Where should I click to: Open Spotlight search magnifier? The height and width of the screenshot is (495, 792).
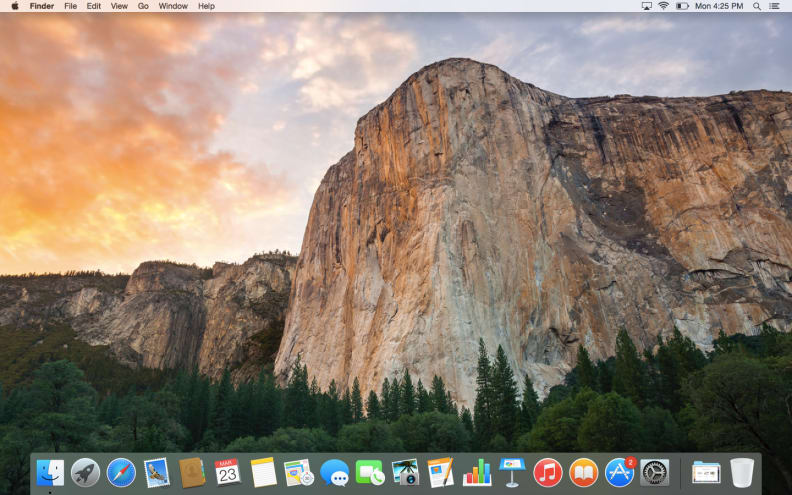[757, 6]
